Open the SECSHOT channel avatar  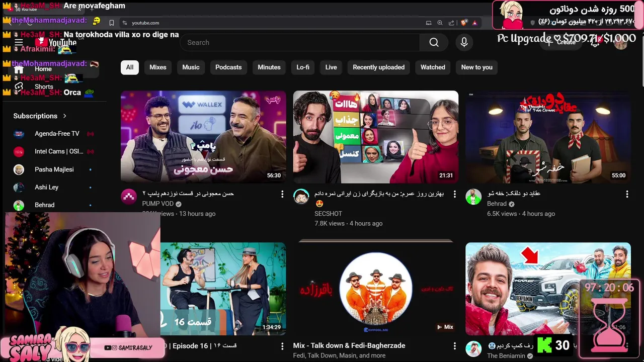pyautogui.click(x=301, y=197)
